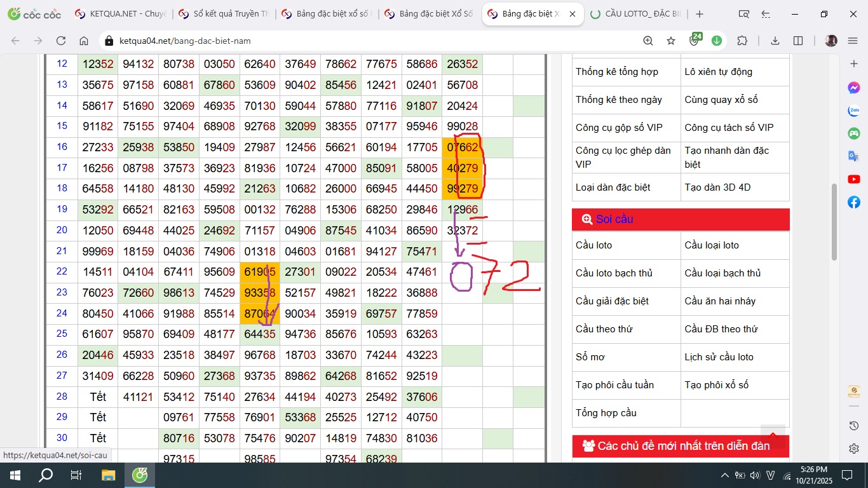
Task: Click the green download arrow icon
Action: (x=717, y=41)
